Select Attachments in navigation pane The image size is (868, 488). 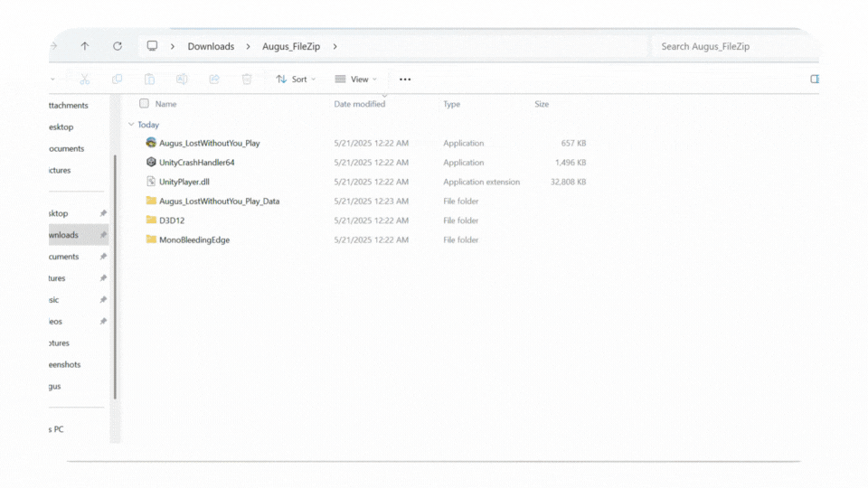pyautogui.click(x=68, y=105)
